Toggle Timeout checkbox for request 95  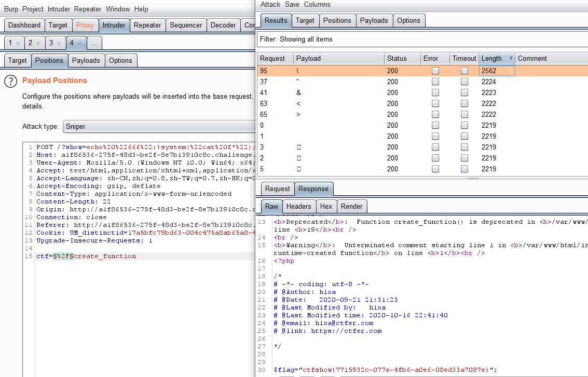pos(464,71)
